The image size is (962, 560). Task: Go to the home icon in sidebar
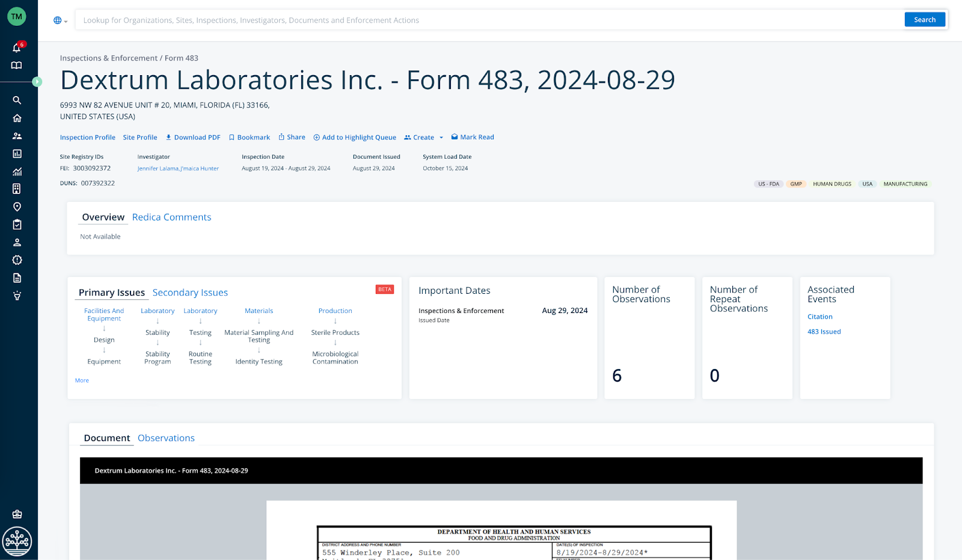[x=17, y=118]
